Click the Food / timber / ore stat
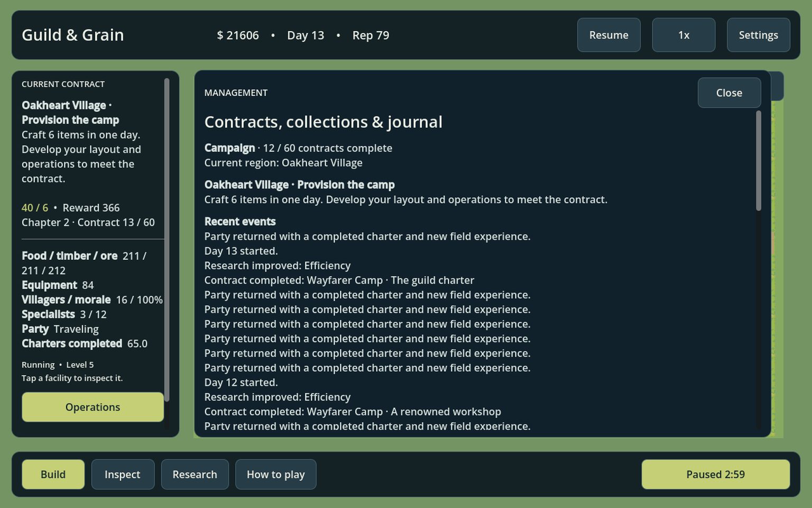This screenshot has height=508, width=812. coord(85,263)
